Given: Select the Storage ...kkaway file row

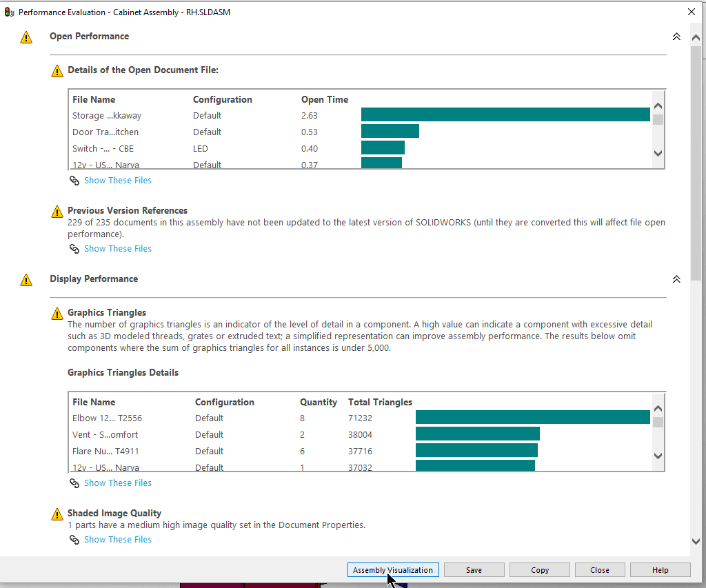Looking at the screenshot, I should [x=107, y=116].
